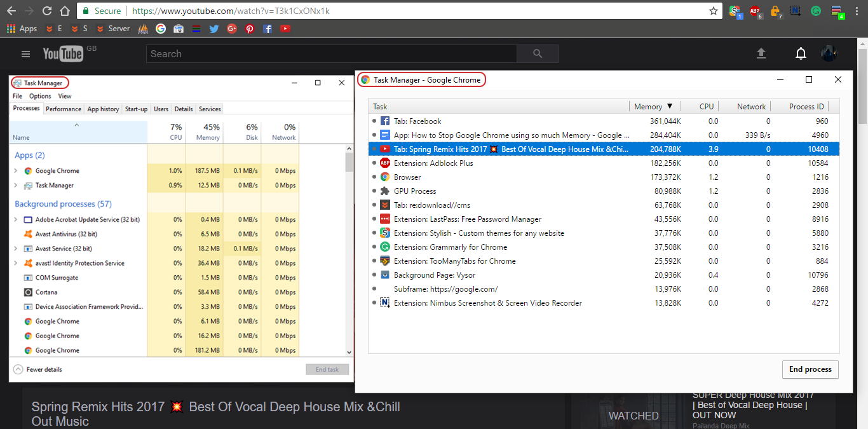This screenshot has width=868, height=429.
Task: Switch to the Details tab
Action: [184, 109]
